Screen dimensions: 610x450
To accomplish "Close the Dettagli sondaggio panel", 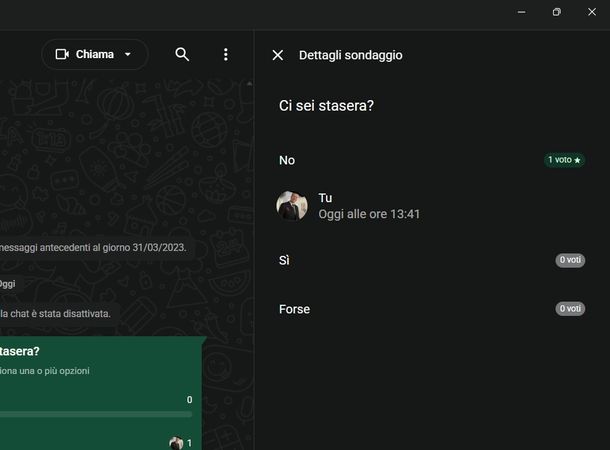I will click(278, 55).
